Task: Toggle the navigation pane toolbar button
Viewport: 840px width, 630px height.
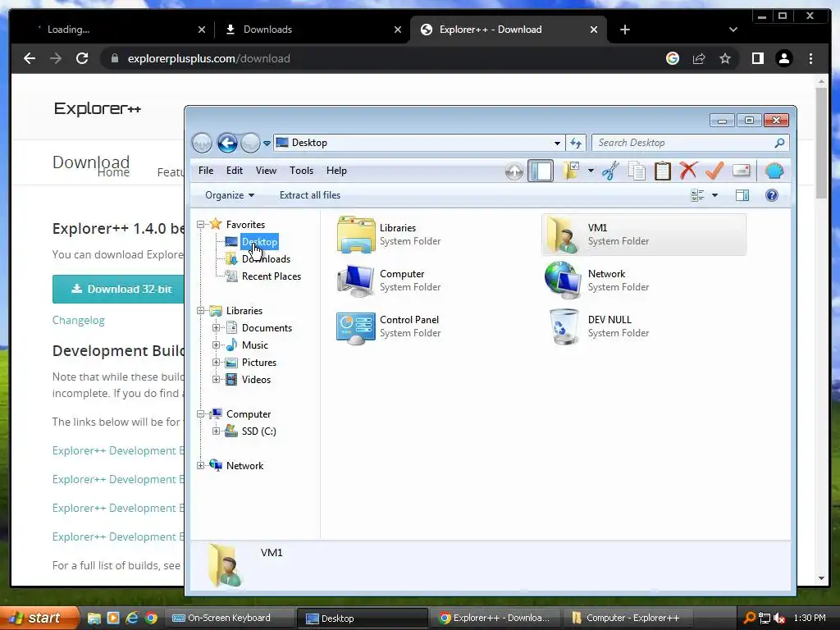Action: pyautogui.click(x=541, y=171)
